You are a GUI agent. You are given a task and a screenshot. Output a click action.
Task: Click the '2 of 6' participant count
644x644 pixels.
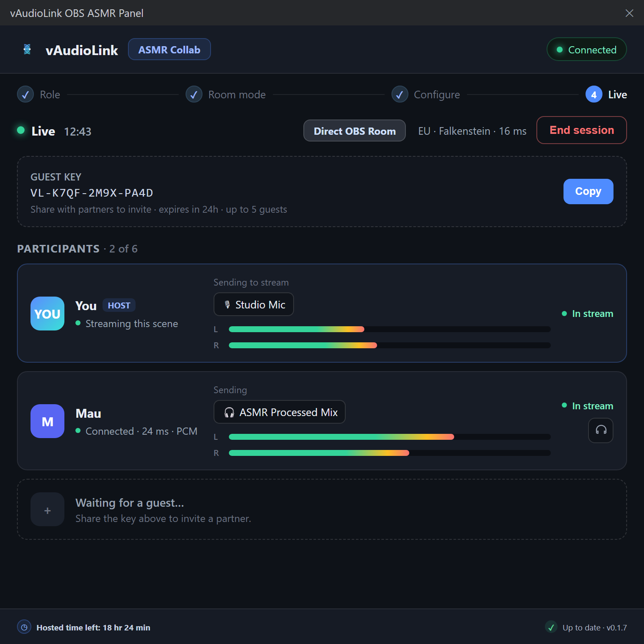click(123, 249)
